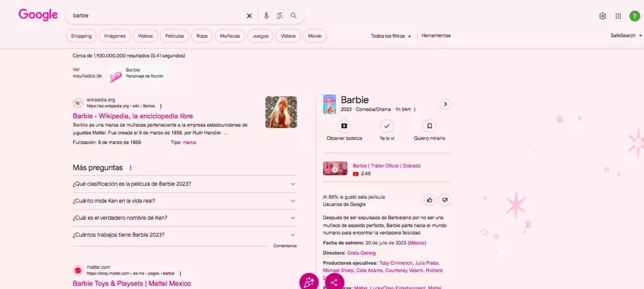Expand ¿Cuánto mide Ken en la vida real?
Screen dimensions: 644x289
[x=185, y=201]
